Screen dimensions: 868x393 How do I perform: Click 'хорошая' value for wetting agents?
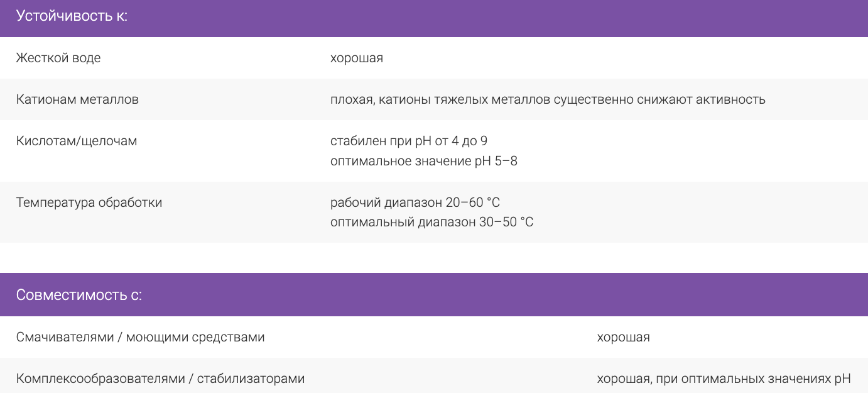click(x=623, y=337)
